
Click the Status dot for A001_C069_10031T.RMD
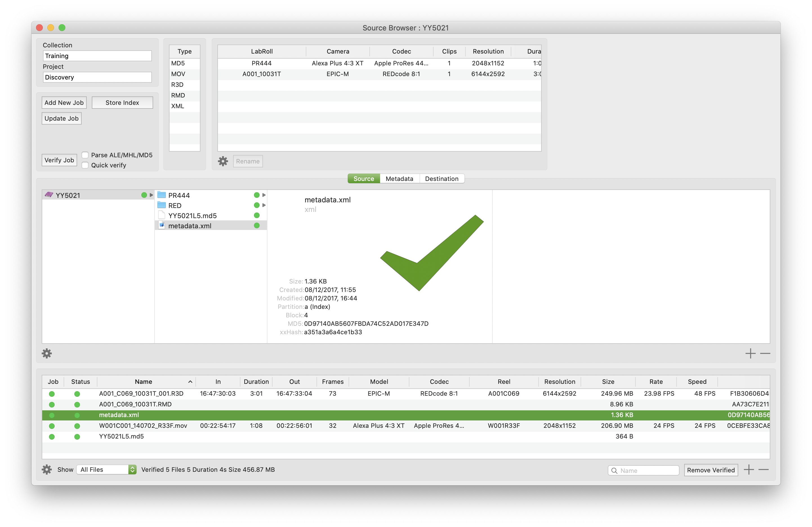pyautogui.click(x=77, y=404)
